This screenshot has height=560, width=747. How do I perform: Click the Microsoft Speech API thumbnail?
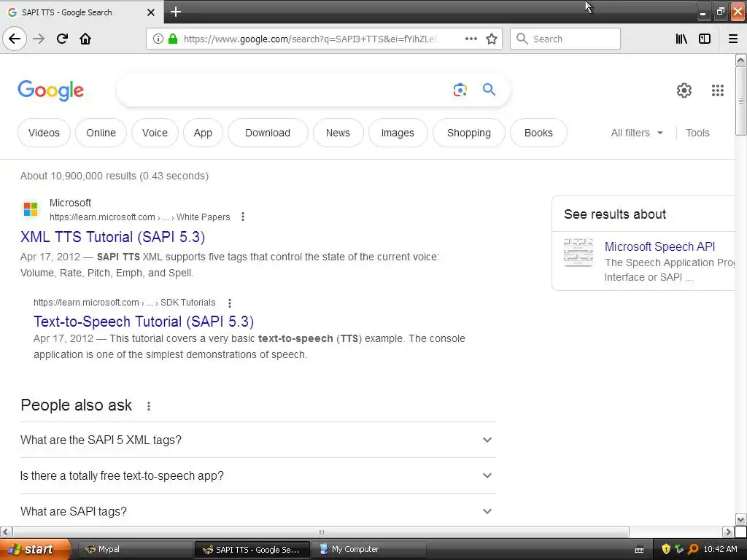pos(578,252)
